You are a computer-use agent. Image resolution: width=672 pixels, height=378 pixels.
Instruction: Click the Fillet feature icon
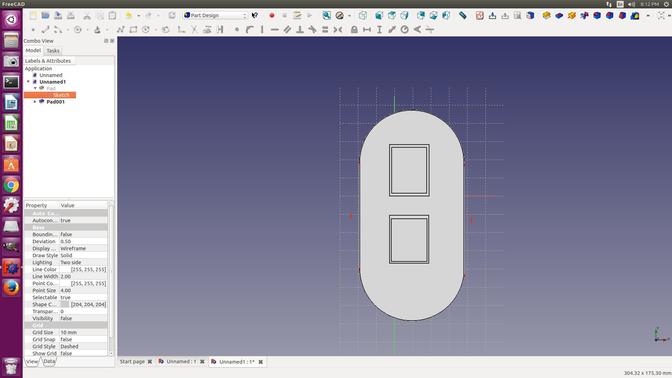click(x=597, y=15)
